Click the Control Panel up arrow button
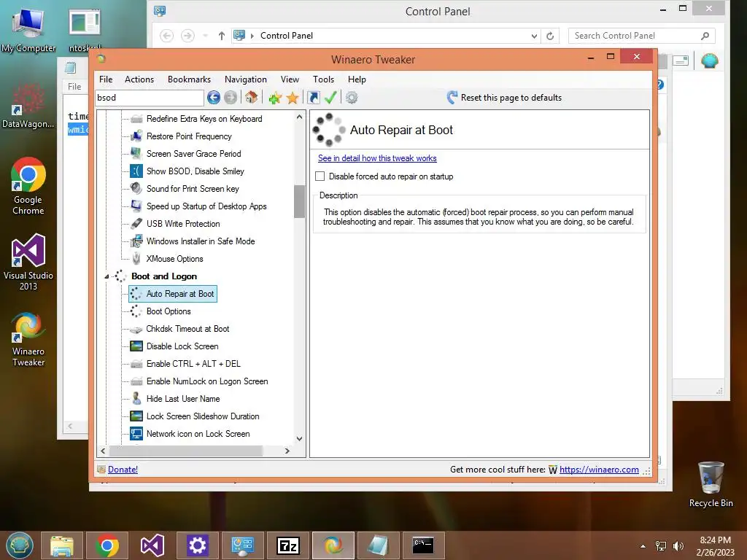The width and height of the screenshot is (747, 560). point(222,36)
